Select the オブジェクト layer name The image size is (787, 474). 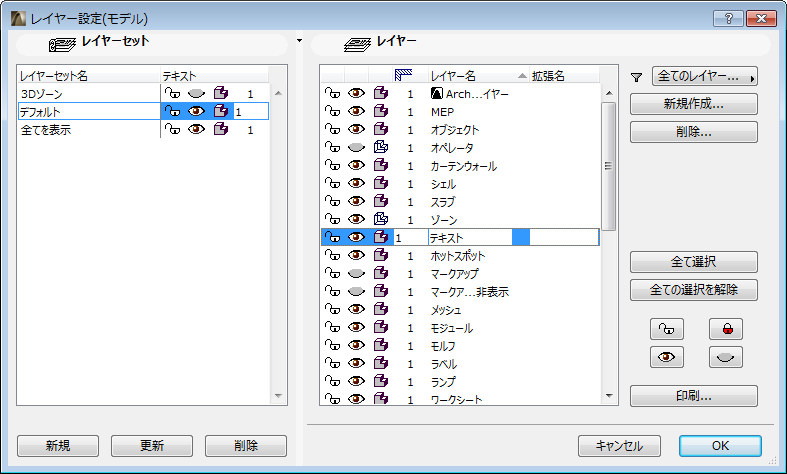455,130
